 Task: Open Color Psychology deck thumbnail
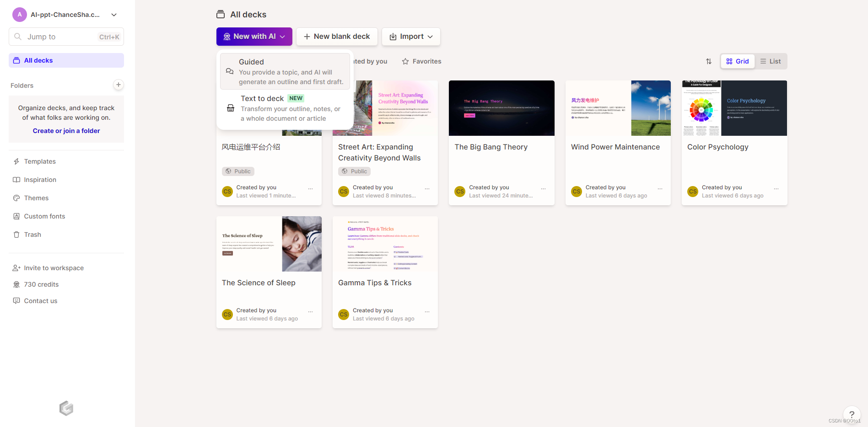(734, 108)
